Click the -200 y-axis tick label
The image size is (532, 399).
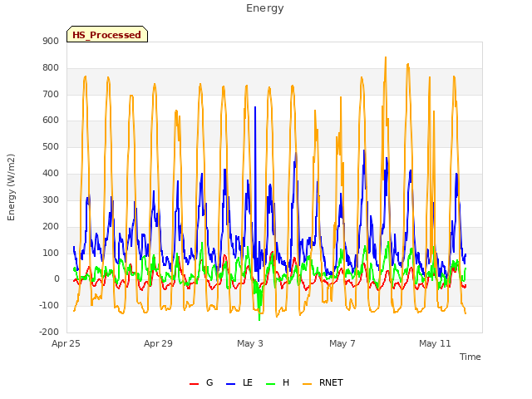(49, 332)
